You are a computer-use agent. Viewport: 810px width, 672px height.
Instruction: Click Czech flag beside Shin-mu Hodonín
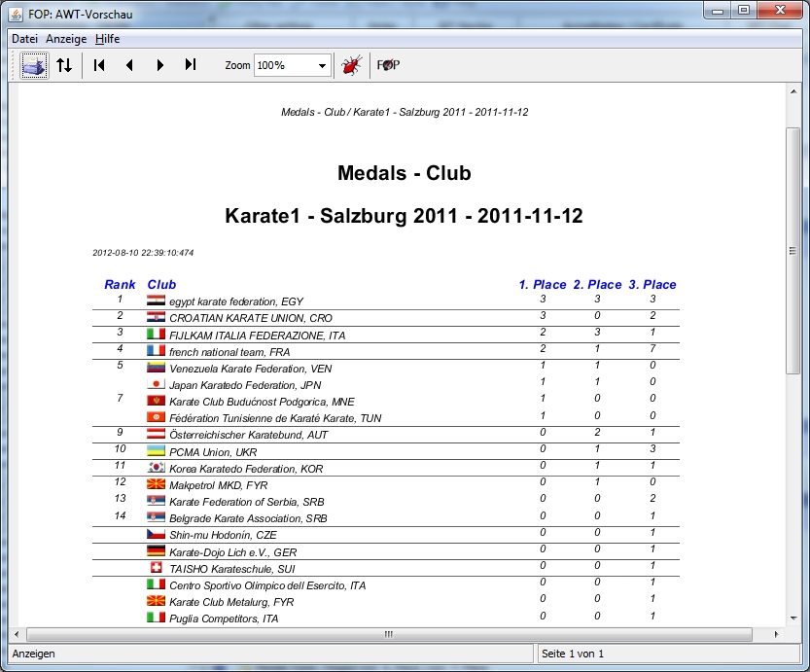(x=156, y=534)
